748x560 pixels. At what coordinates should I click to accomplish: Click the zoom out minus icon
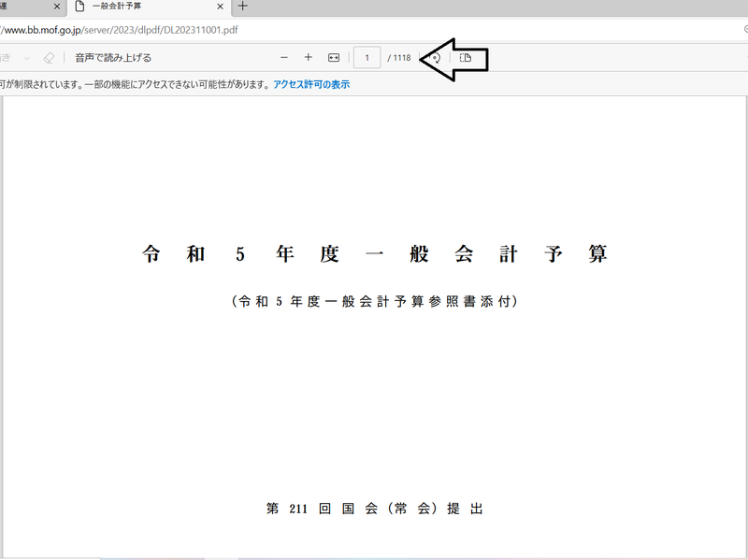284,58
